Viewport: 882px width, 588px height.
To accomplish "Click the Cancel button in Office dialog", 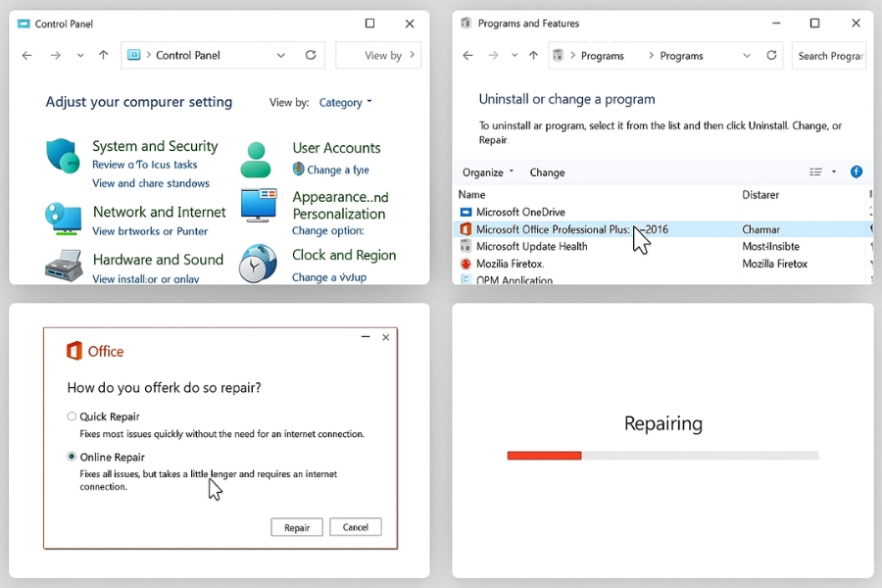I will pos(355,527).
